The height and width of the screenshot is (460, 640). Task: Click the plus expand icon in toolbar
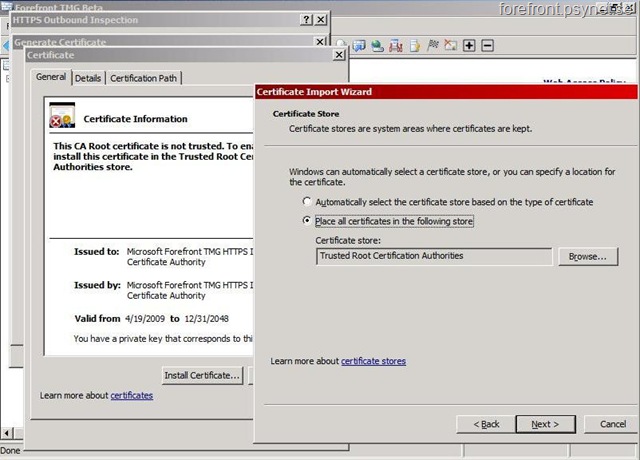[x=469, y=46]
